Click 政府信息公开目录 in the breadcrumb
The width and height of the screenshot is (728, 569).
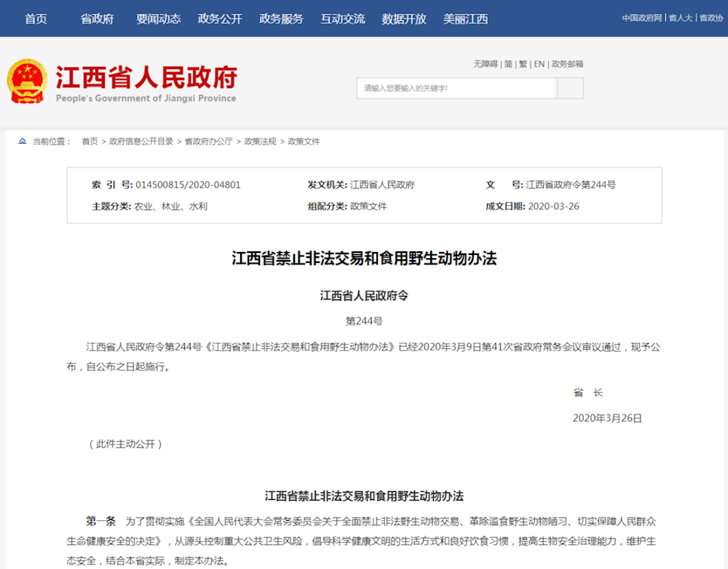pos(141,141)
